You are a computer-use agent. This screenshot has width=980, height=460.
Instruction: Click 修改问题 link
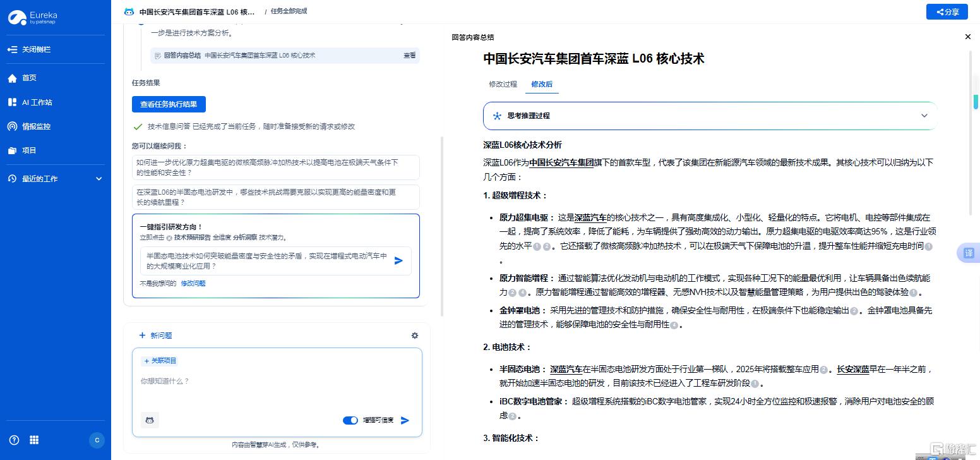(193, 284)
